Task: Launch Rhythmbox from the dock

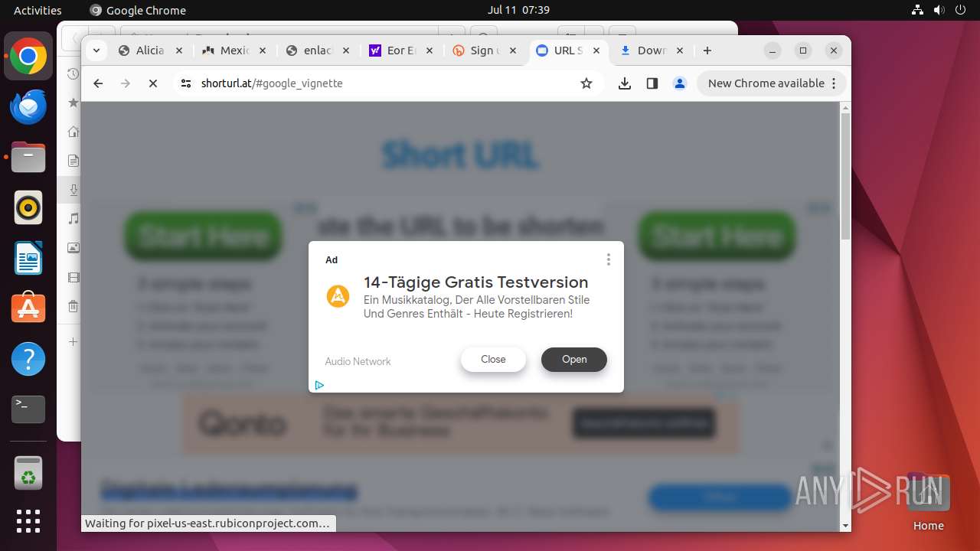Action: 28,208
